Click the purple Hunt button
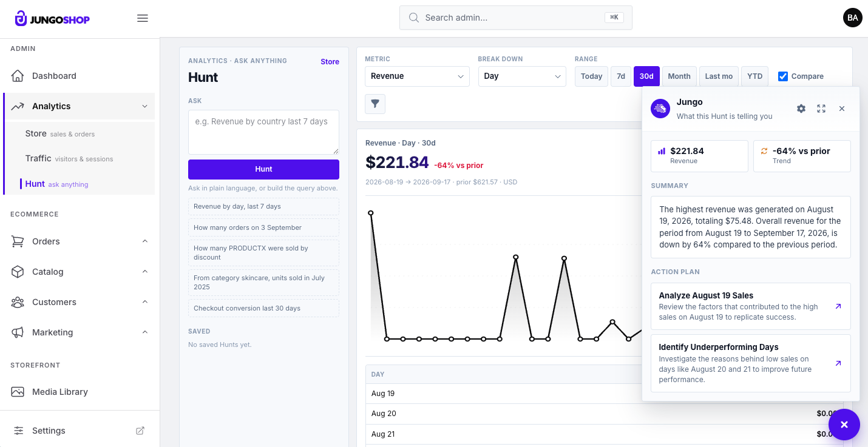Screen dimensions: 868x447 pyautogui.click(x=263, y=169)
